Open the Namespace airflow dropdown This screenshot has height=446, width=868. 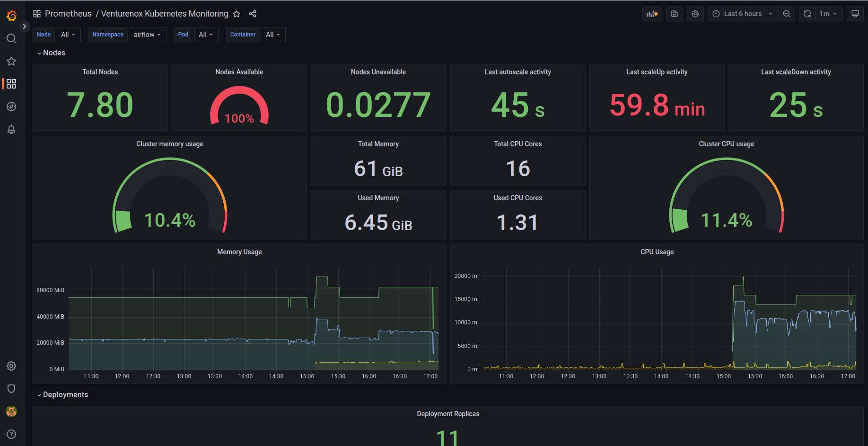click(148, 35)
